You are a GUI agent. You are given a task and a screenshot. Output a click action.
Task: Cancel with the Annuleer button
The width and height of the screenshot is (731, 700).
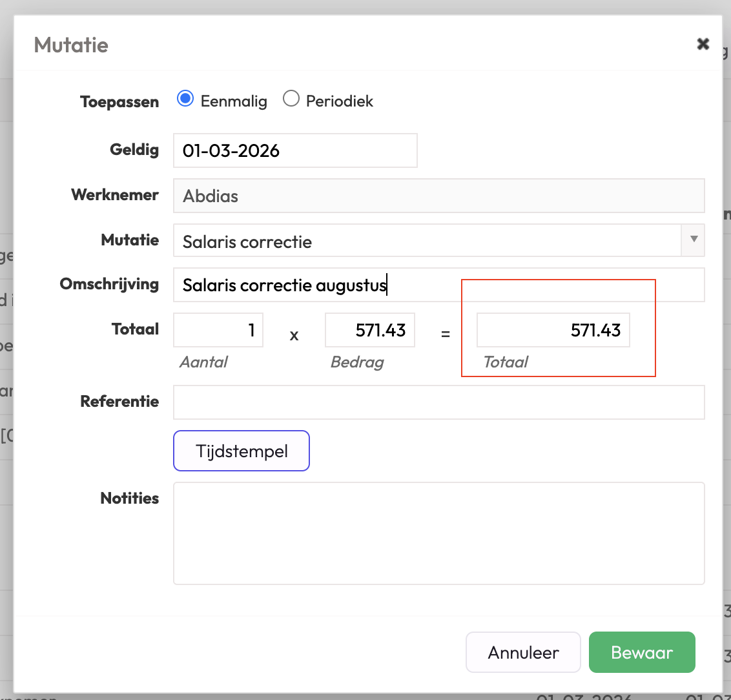pyautogui.click(x=523, y=652)
